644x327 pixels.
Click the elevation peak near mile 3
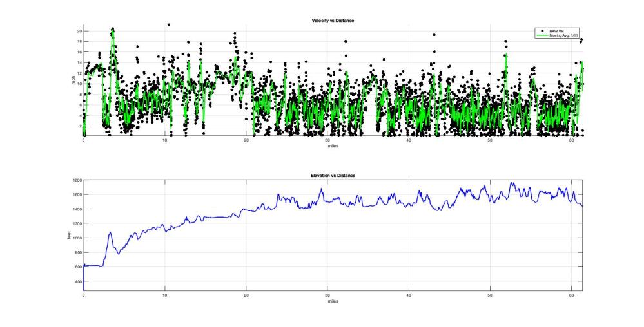(110, 232)
